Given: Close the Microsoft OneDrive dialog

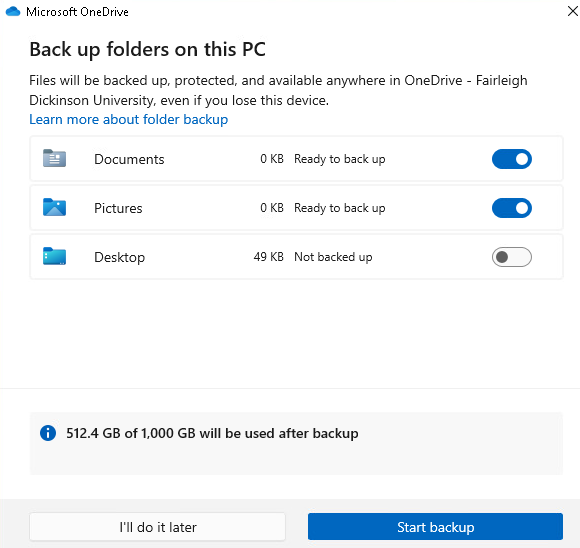Looking at the screenshot, I should (573, 11).
